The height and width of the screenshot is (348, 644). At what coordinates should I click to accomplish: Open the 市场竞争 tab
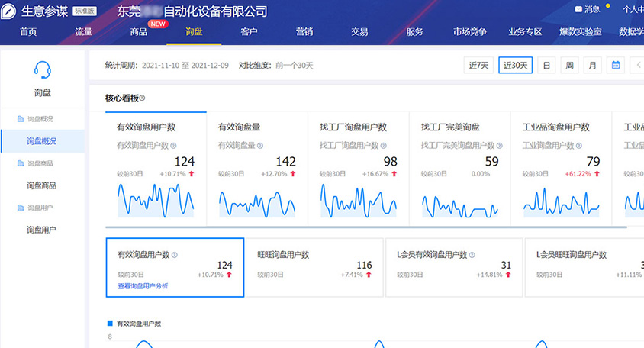tap(470, 31)
